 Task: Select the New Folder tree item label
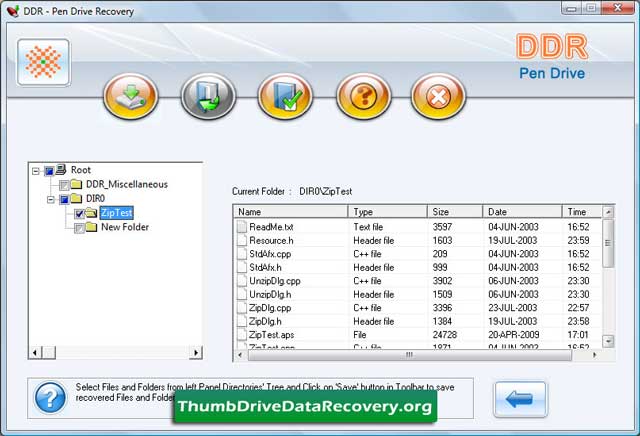pos(125,227)
